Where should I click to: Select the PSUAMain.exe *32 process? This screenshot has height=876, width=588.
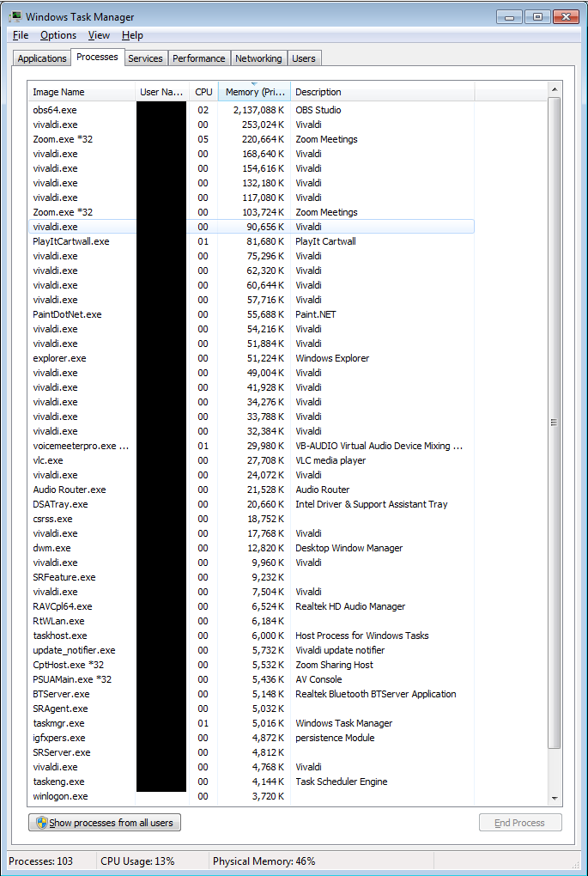(252, 679)
